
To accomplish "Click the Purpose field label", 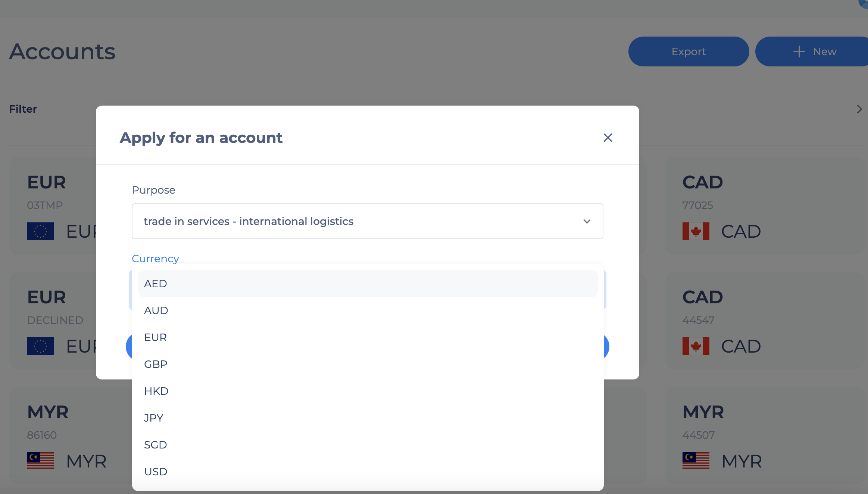I will click(x=153, y=190).
